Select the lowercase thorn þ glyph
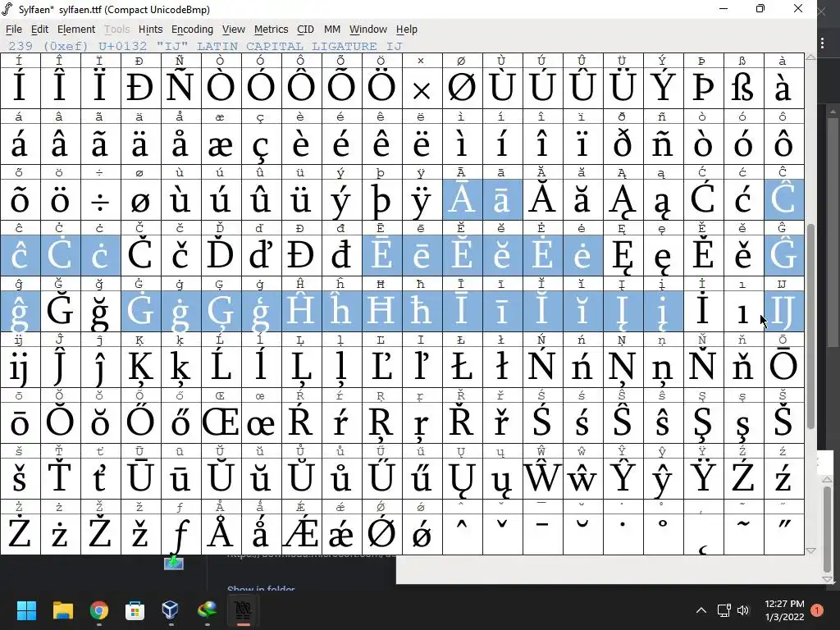The width and height of the screenshot is (840, 630). (382, 199)
